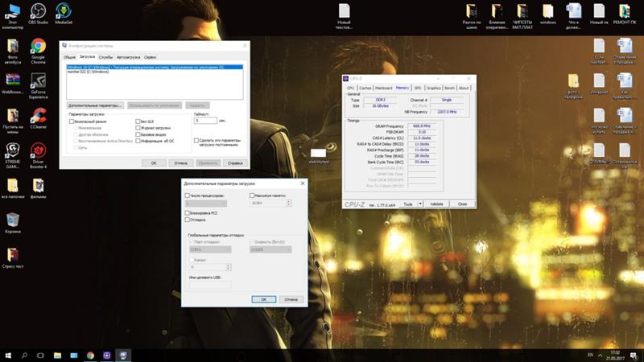This screenshot has height=362, width=644.
Task: Select the Фото автобуса folder icon
Action: [x=13, y=51]
